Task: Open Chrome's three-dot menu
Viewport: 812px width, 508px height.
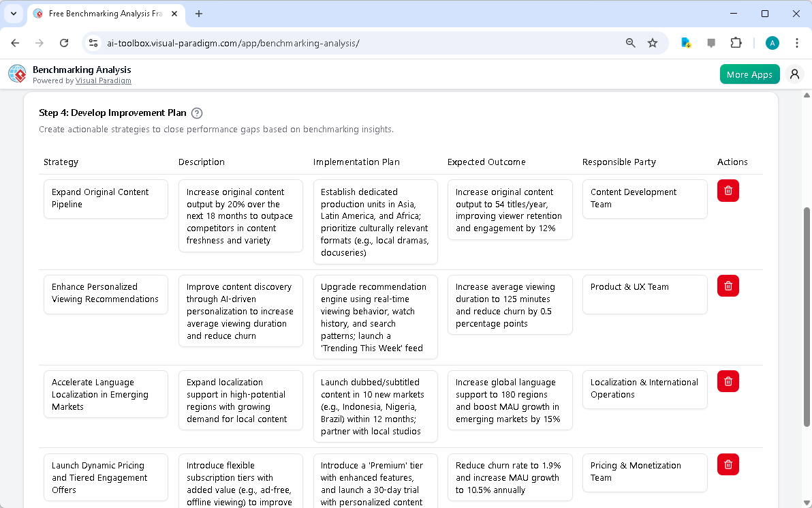Action: (797, 42)
